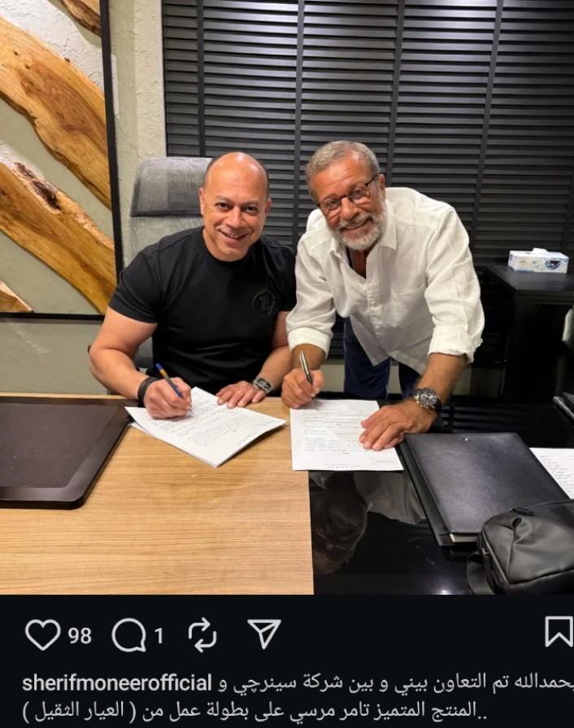The height and width of the screenshot is (728, 574).
Task: Open the sherifmoneerofficial profile link
Action: point(117,683)
